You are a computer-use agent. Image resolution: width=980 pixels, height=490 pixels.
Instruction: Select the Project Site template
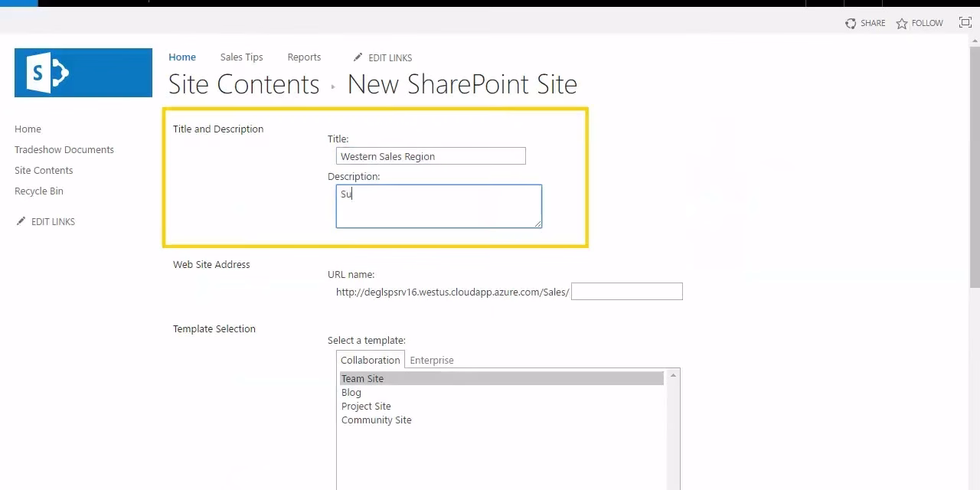366,406
